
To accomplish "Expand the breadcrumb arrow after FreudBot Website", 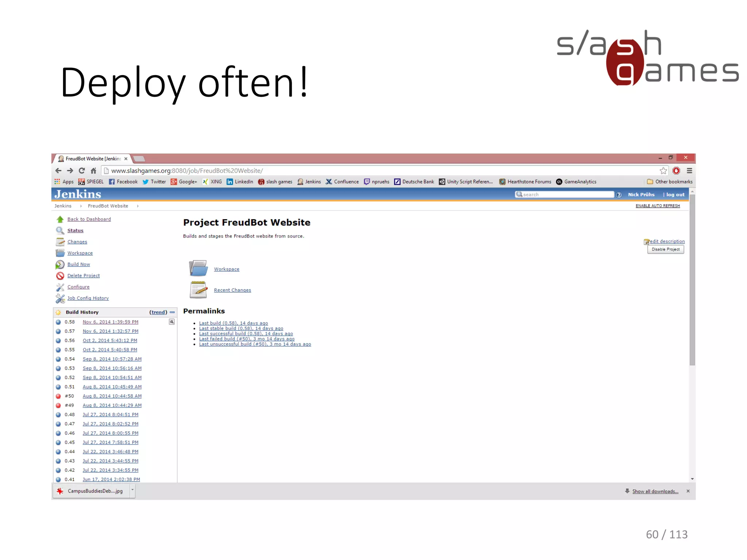I will [x=138, y=206].
